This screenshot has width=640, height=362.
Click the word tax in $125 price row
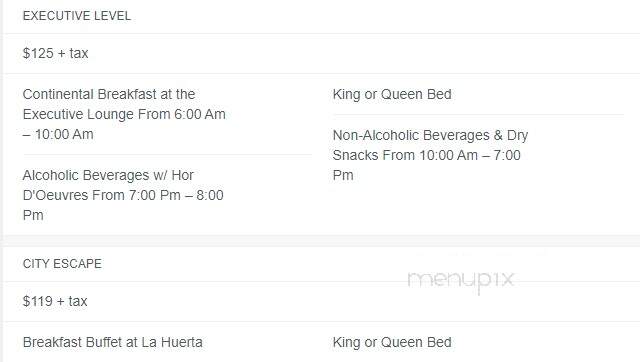pos(79,53)
